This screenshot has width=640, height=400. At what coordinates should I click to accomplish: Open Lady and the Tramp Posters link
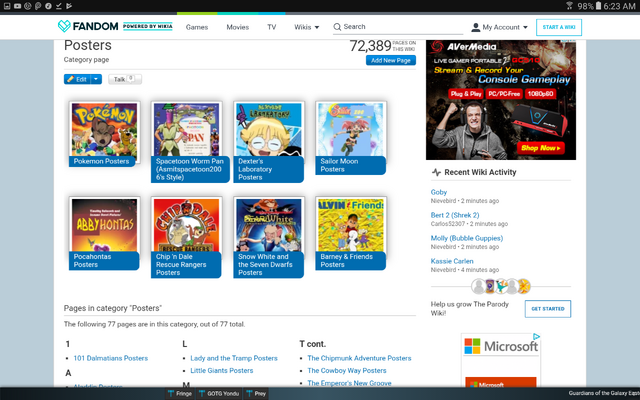click(234, 358)
